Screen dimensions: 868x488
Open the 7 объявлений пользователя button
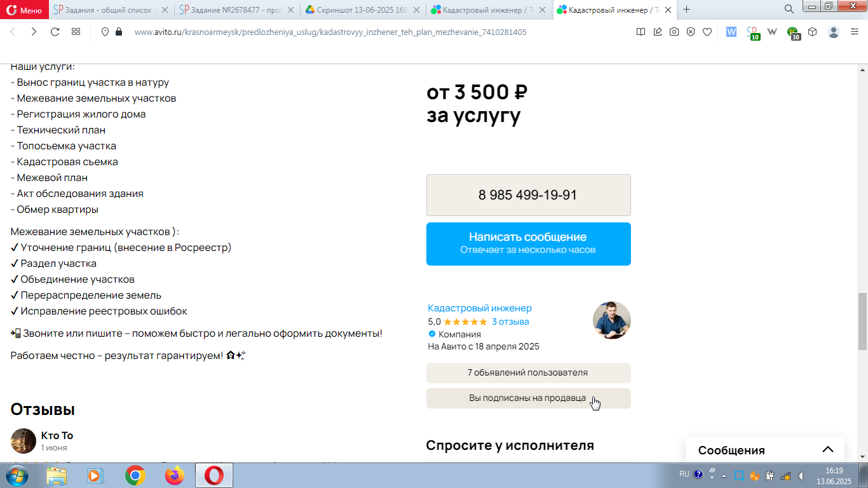point(529,373)
